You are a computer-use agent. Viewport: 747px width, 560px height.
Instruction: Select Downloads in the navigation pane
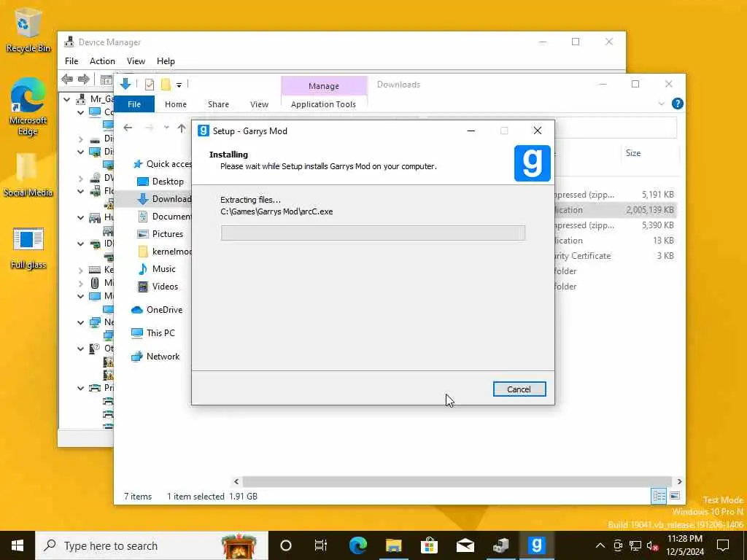[x=164, y=199]
